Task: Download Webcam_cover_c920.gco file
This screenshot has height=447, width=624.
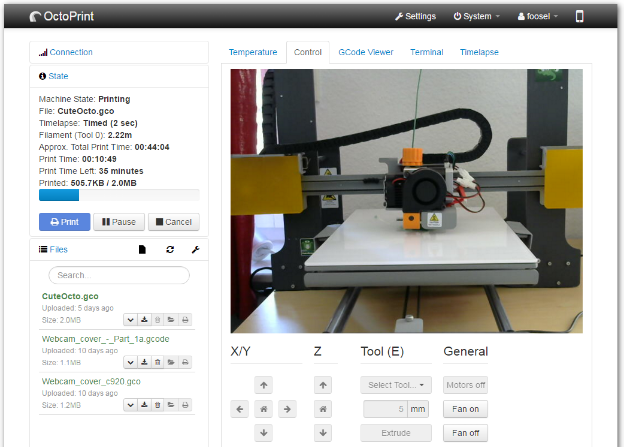Action: coord(144,405)
